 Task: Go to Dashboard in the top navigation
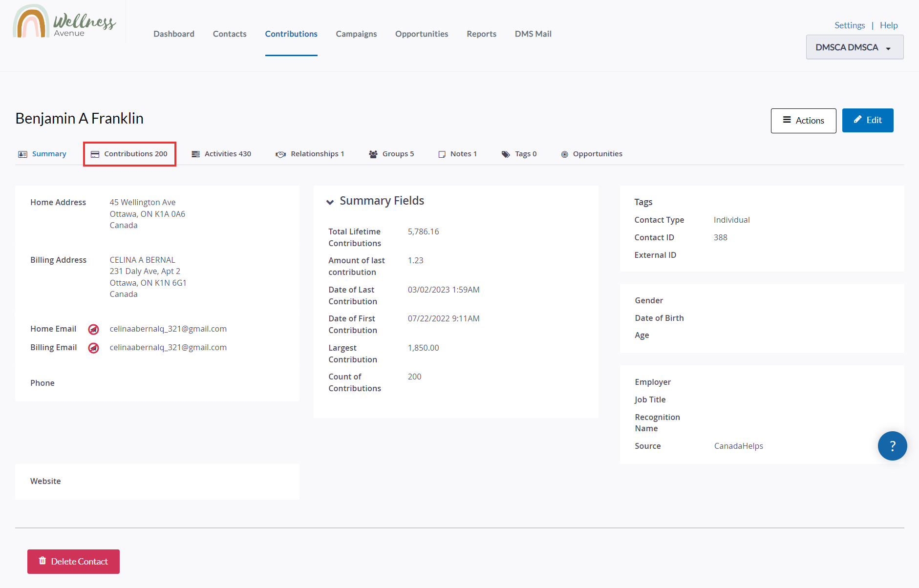click(x=174, y=34)
